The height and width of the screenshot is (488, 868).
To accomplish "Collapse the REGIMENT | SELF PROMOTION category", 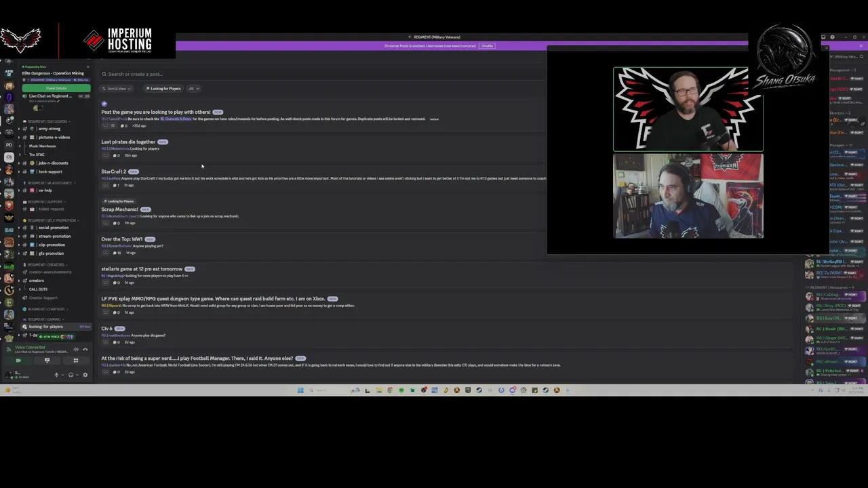I will click(x=52, y=220).
